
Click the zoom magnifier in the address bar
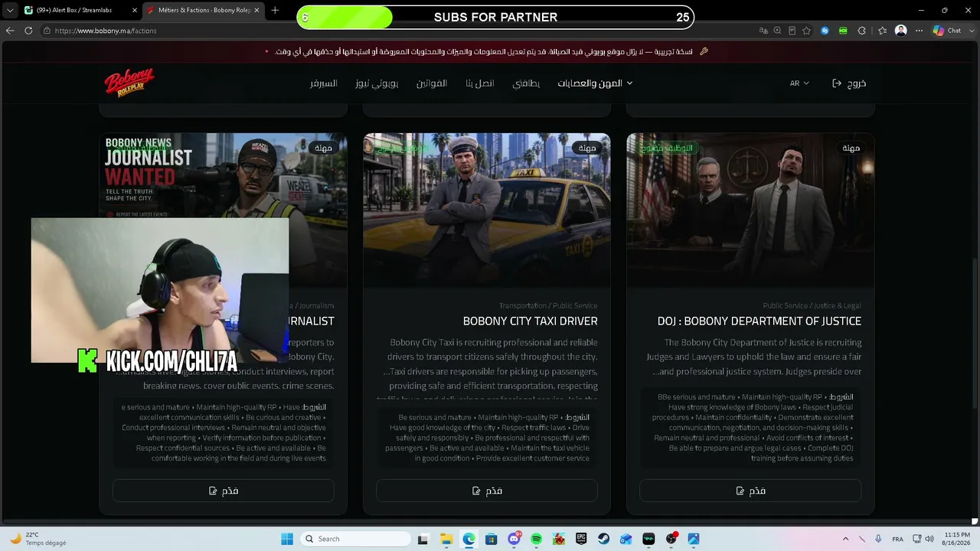point(778,31)
